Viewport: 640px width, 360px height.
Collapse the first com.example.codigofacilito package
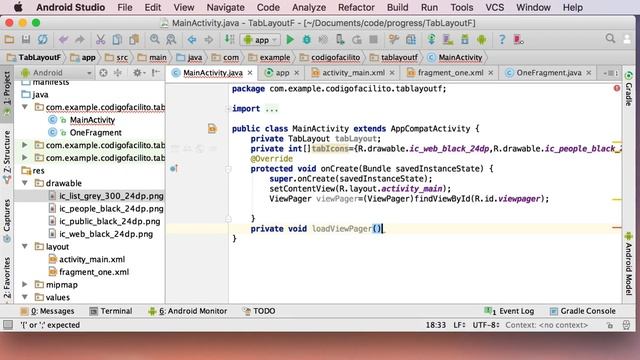(x=25, y=107)
